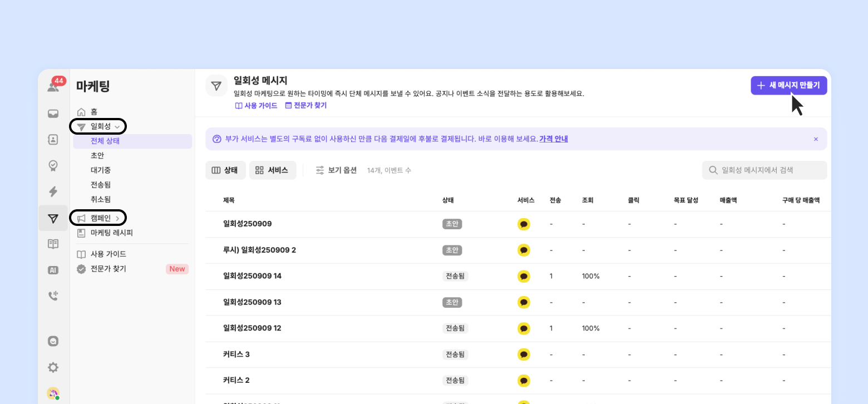The width and height of the screenshot is (868, 404).
Task: Open message titled 일회성250909
Action: (247, 224)
